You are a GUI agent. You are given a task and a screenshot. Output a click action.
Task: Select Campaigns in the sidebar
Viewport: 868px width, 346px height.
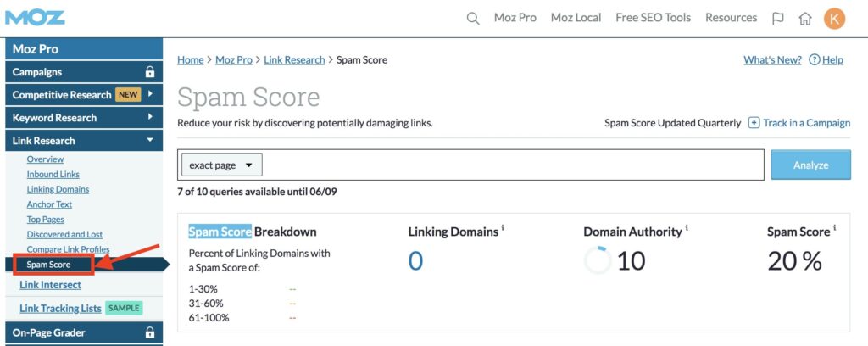[84, 72]
